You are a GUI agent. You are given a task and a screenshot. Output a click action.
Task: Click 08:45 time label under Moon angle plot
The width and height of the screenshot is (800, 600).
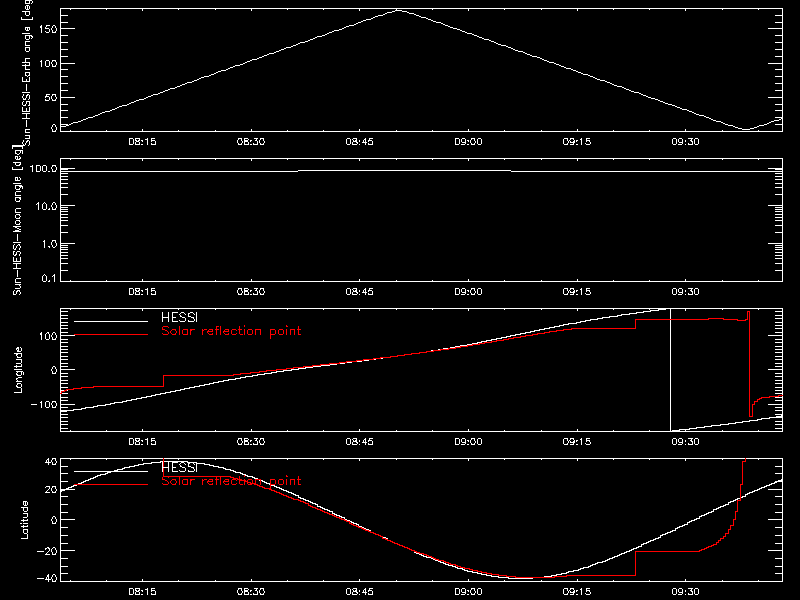click(x=360, y=291)
